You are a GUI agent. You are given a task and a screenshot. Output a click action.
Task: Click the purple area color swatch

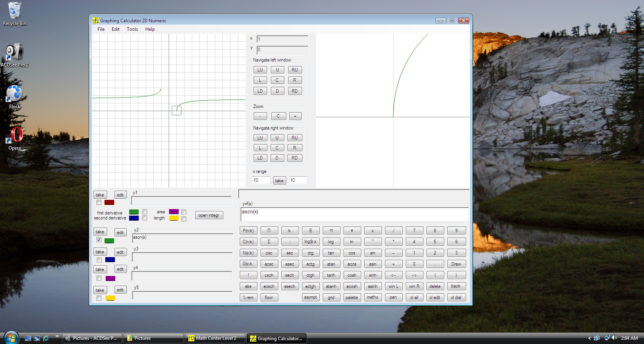click(x=174, y=211)
